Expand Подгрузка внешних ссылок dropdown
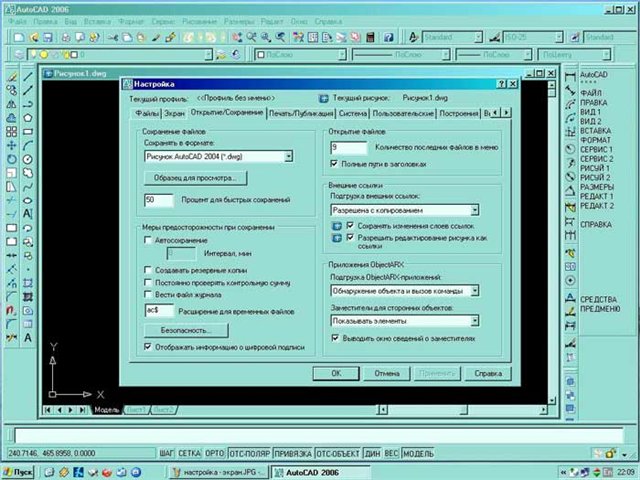 tap(474, 210)
